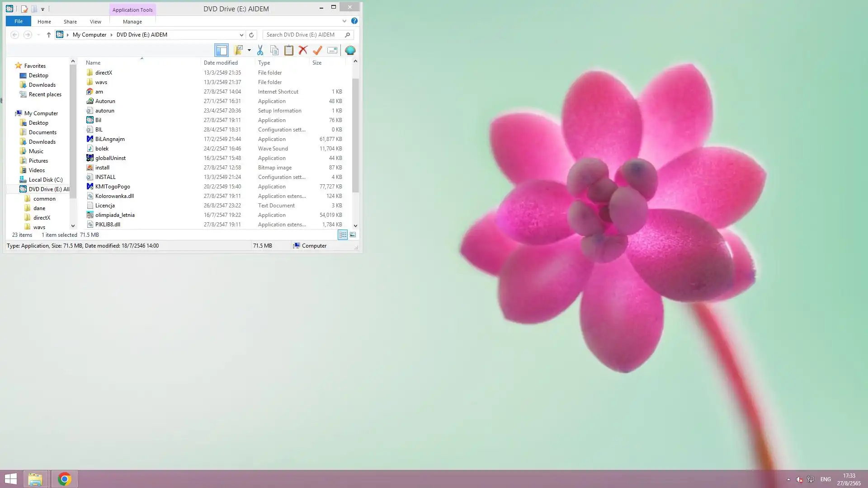Open folder options dropdown arrow in toolbar
868x488 pixels.
click(x=249, y=50)
